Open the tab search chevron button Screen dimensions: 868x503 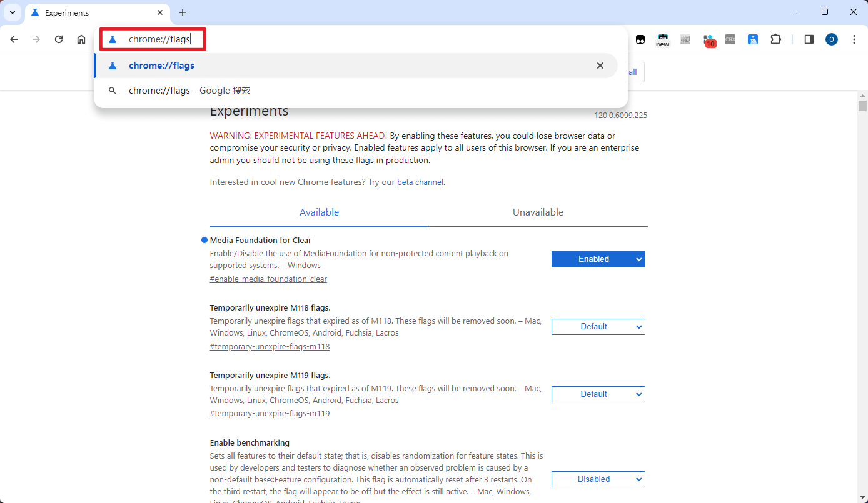13,12
